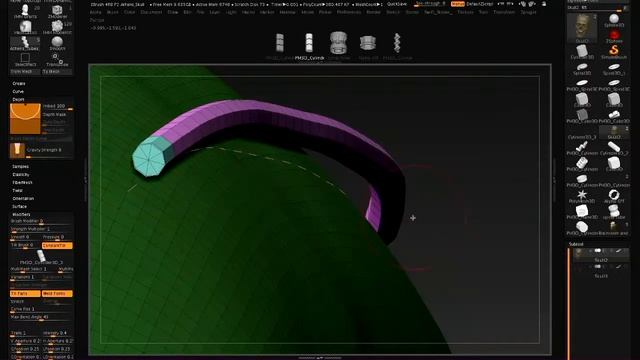Collapse the Subtool panel header
The height and width of the screenshot is (360, 640).
pyautogui.click(x=576, y=244)
